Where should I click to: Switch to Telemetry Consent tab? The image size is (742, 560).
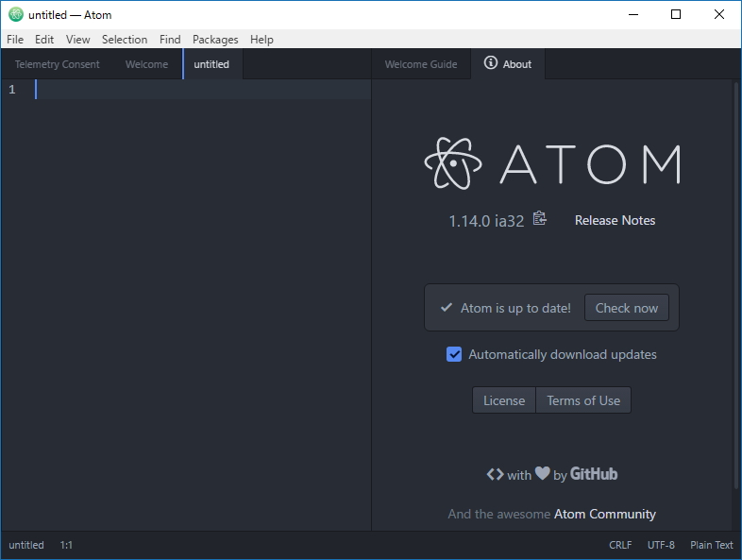[x=57, y=64]
